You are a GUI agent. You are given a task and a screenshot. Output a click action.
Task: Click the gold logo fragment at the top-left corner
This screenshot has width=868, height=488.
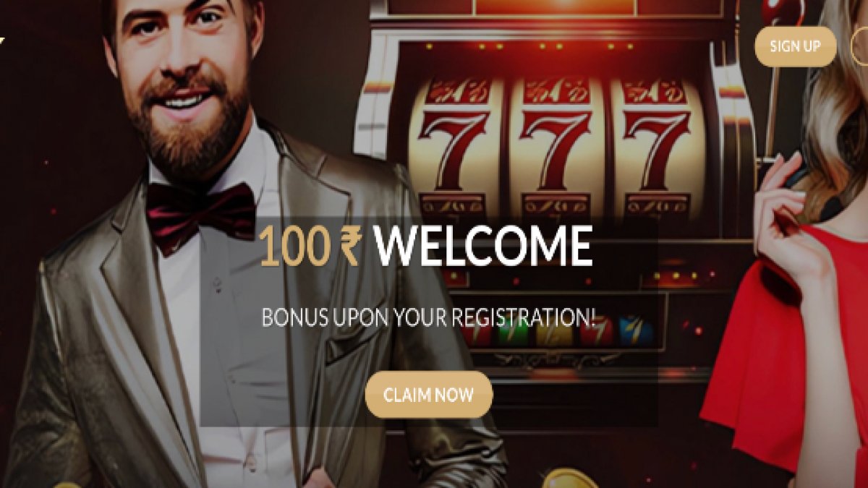click(2, 40)
